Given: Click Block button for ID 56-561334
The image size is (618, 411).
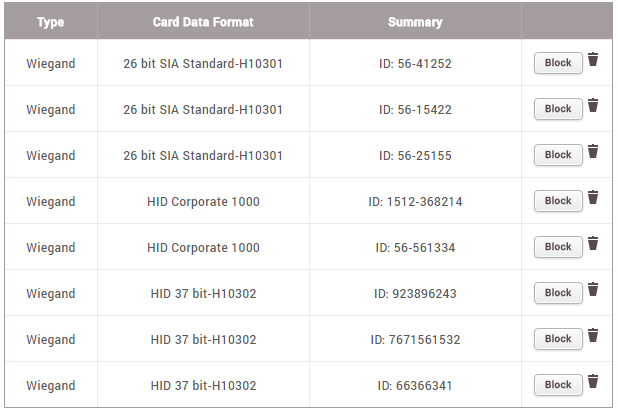Looking at the screenshot, I should click(x=558, y=247).
